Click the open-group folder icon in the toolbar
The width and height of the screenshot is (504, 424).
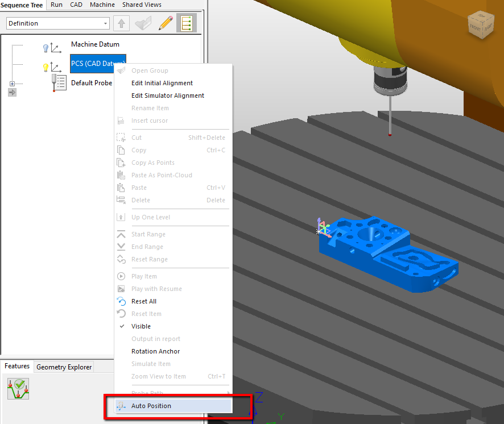click(143, 23)
